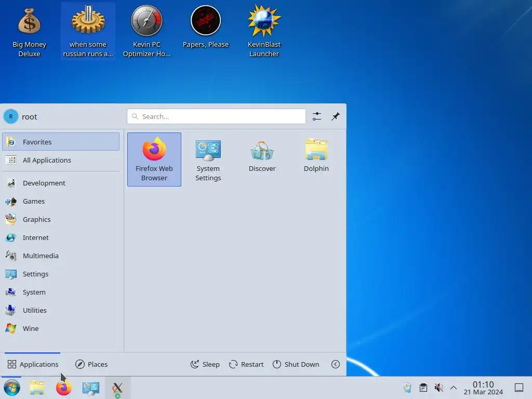
Task: Click the muted volume tray icon
Action: coord(438,388)
